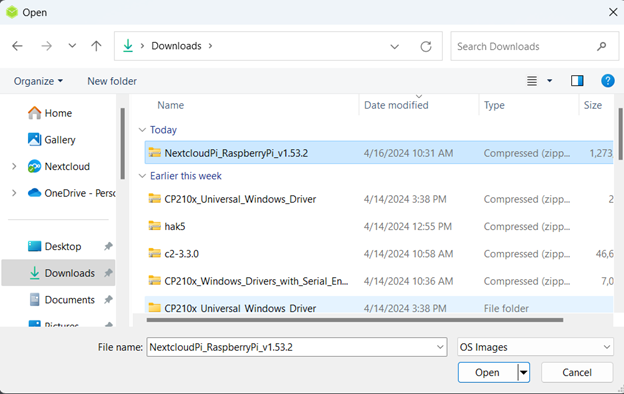Screen dimensions: 624x394
Task: Open Gallery in the navigation pane
Action: [x=52, y=140]
